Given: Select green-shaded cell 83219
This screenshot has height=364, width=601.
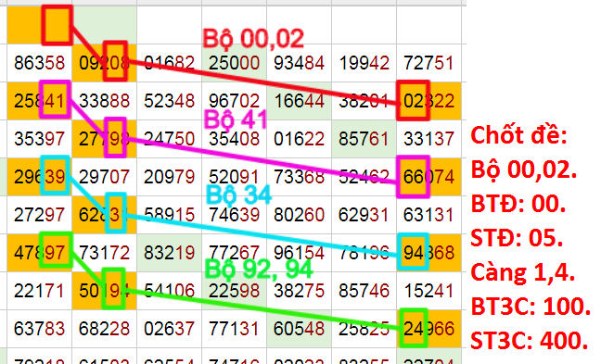Looking at the screenshot, I should (x=169, y=253).
